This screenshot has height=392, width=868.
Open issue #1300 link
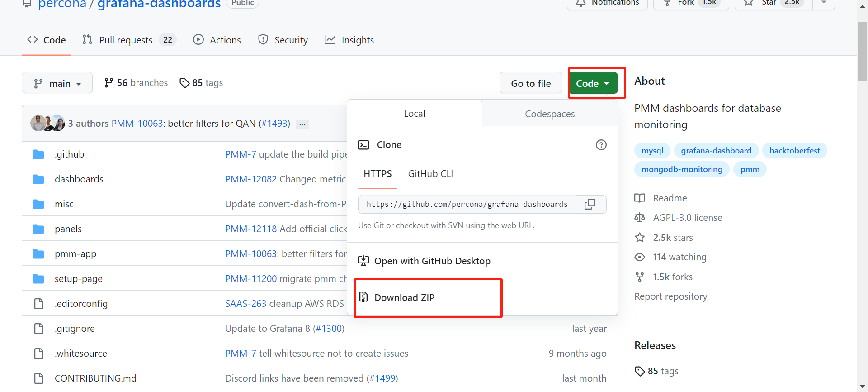coord(329,329)
